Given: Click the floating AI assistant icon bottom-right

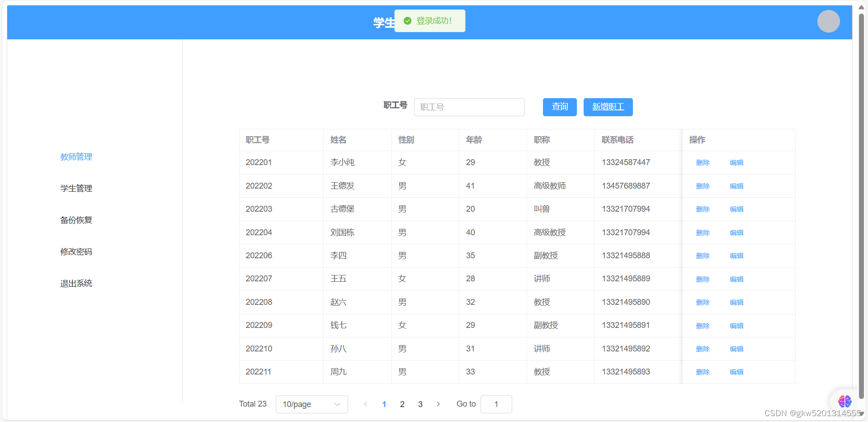Looking at the screenshot, I should [844, 401].
